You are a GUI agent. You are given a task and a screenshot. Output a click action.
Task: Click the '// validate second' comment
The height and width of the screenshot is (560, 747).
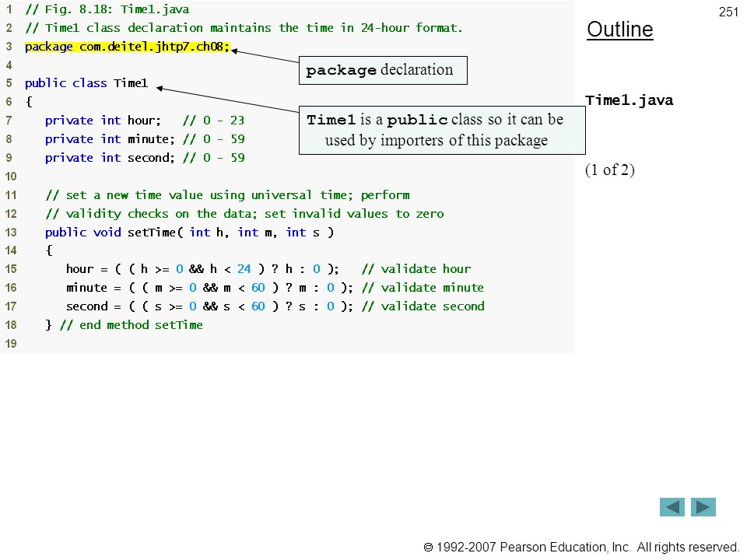click(423, 306)
